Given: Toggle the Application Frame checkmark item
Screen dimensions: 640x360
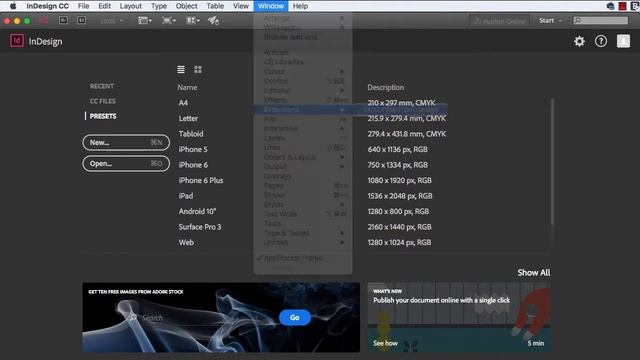Looking at the screenshot, I should coord(302,258).
